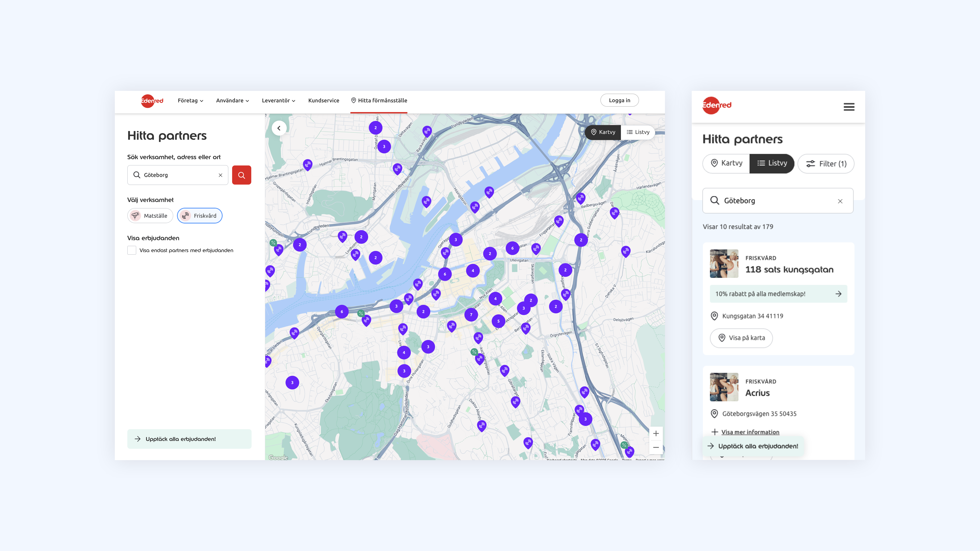Click mobile Upptäck alla erbjudanden banner

coord(753,446)
